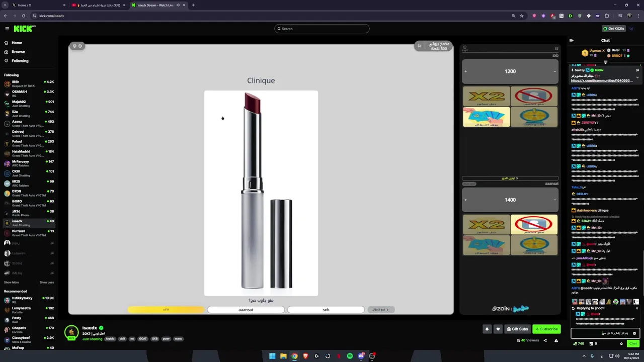Click the taskbar volume speaker icon
The height and width of the screenshot is (362, 644).
pyautogui.click(x=617, y=356)
